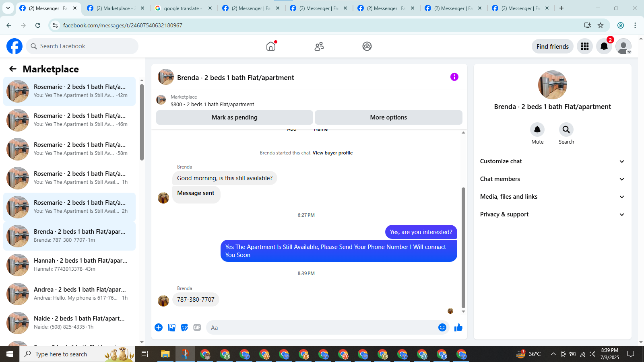Expand the Customize chat section

point(552,161)
